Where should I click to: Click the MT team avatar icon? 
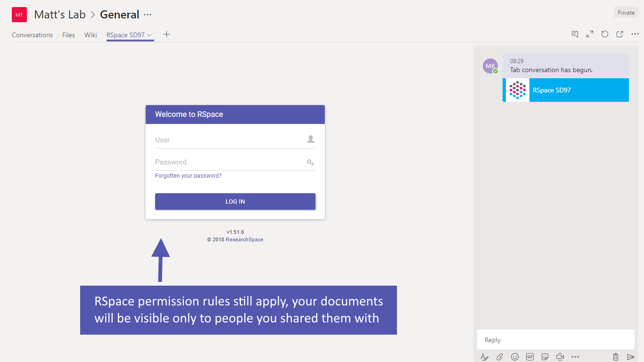[x=19, y=15]
